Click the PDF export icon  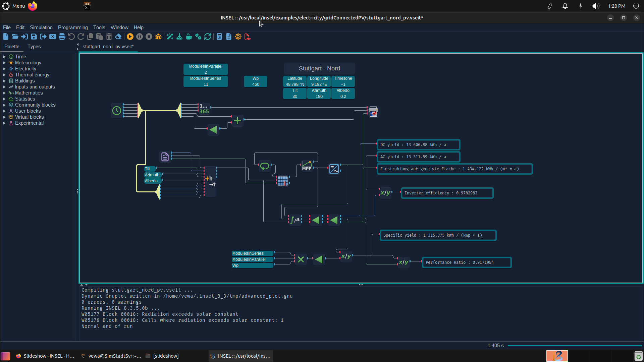pyautogui.click(x=248, y=37)
